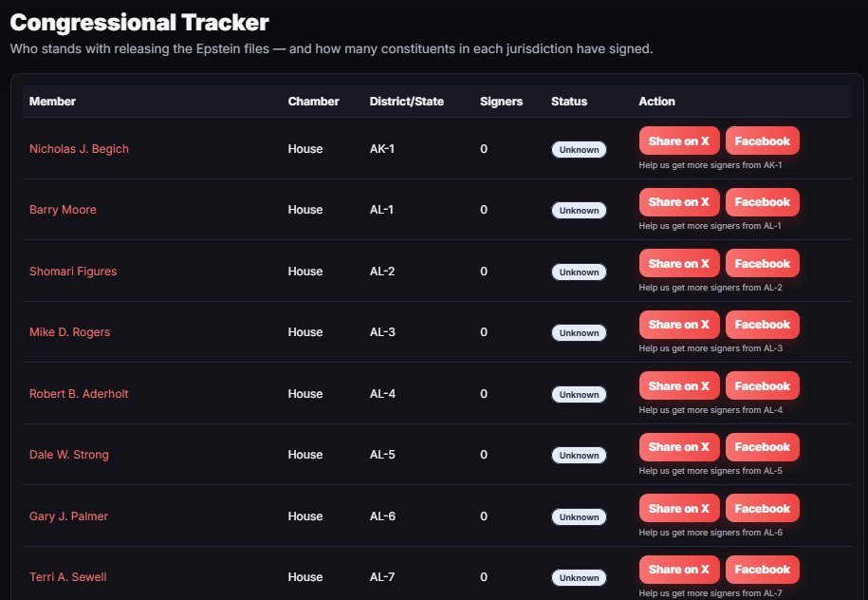The height and width of the screenshot is (600, 868).
Task: Click Unknown status badge for Robert B. Aderholt
Action: 579,394
